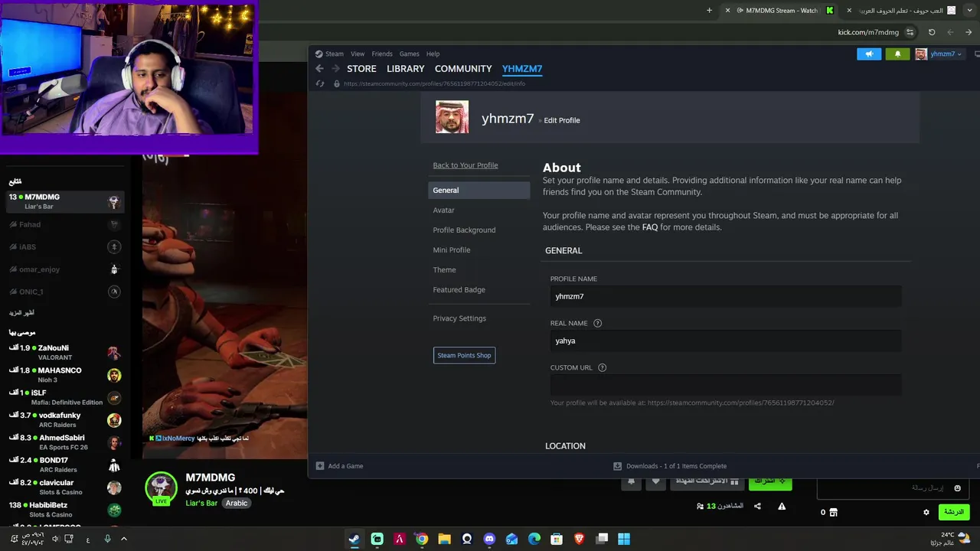Open Steam notifications via the green bell button

(897, 54)
